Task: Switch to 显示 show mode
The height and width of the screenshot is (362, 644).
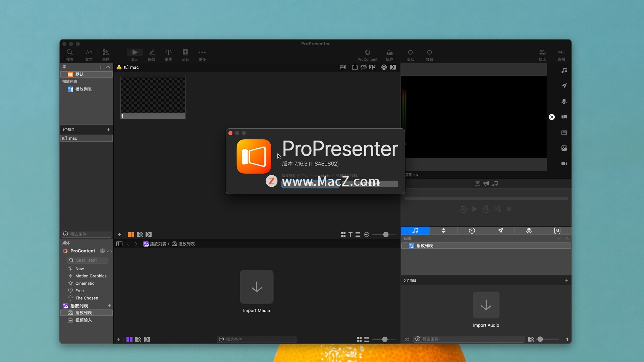Action: 135,55
